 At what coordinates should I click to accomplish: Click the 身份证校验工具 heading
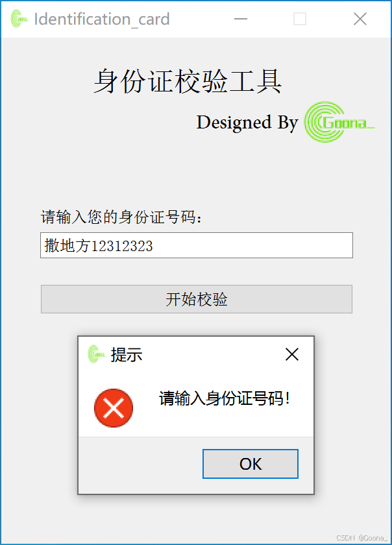(x=188, y=81)
